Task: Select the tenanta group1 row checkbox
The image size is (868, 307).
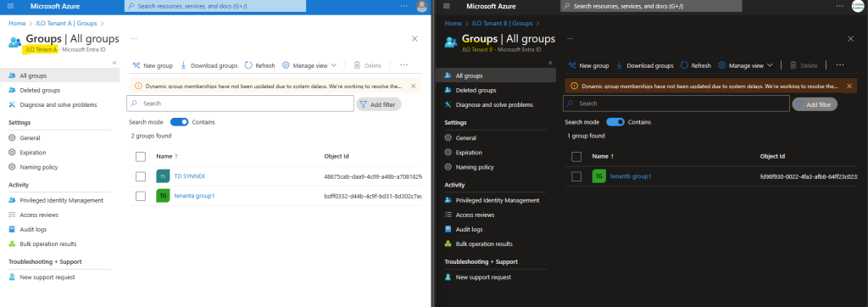Action: 141,196
